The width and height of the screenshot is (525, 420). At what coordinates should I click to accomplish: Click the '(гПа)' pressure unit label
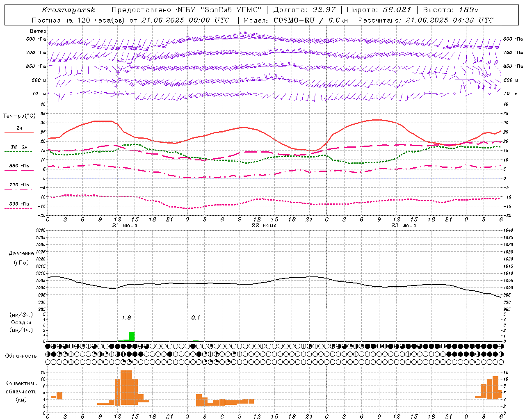click(21, 262)
